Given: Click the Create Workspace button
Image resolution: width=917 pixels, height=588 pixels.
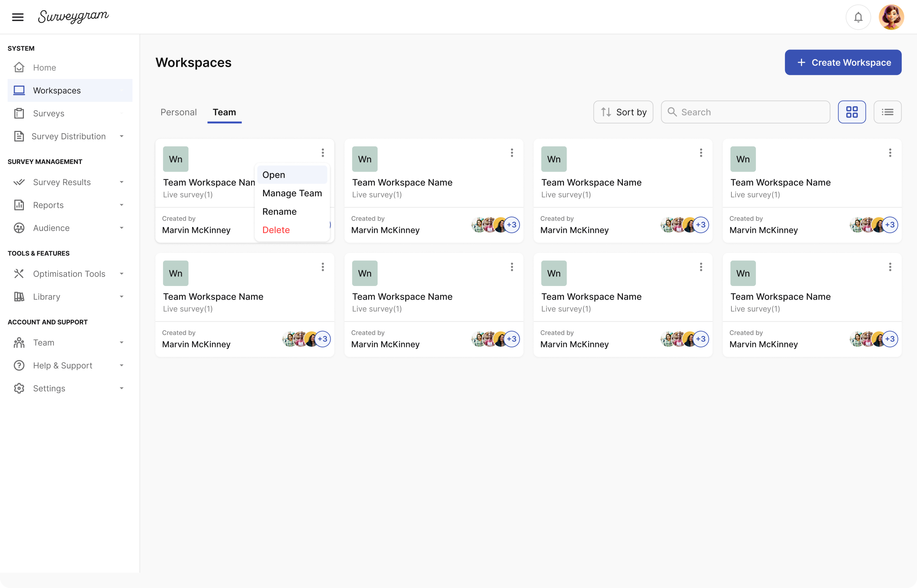Looking at the screenshot, I should (843, 62).
